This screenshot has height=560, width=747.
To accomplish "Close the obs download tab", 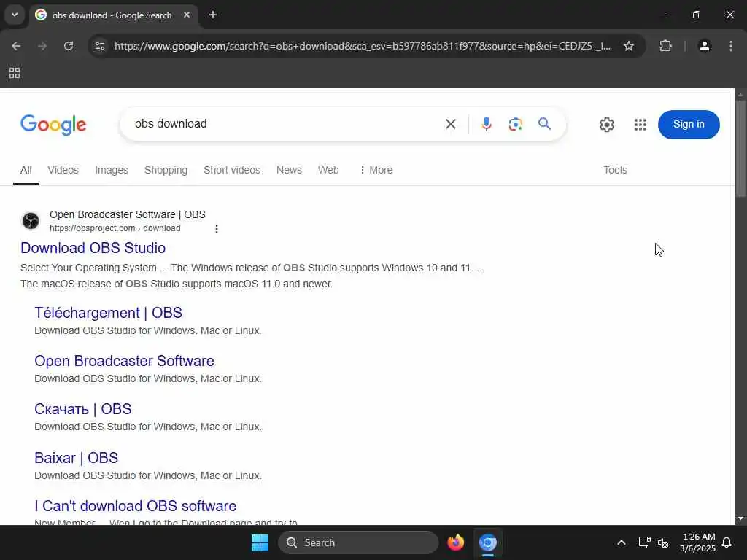I will click(x=187, y=15).
